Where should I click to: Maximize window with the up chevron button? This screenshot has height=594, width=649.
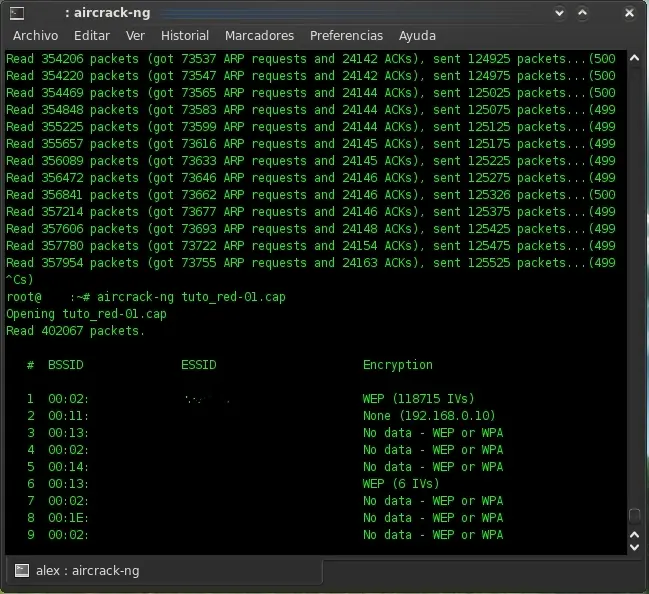pyautogui.click(x=582, y=13)
